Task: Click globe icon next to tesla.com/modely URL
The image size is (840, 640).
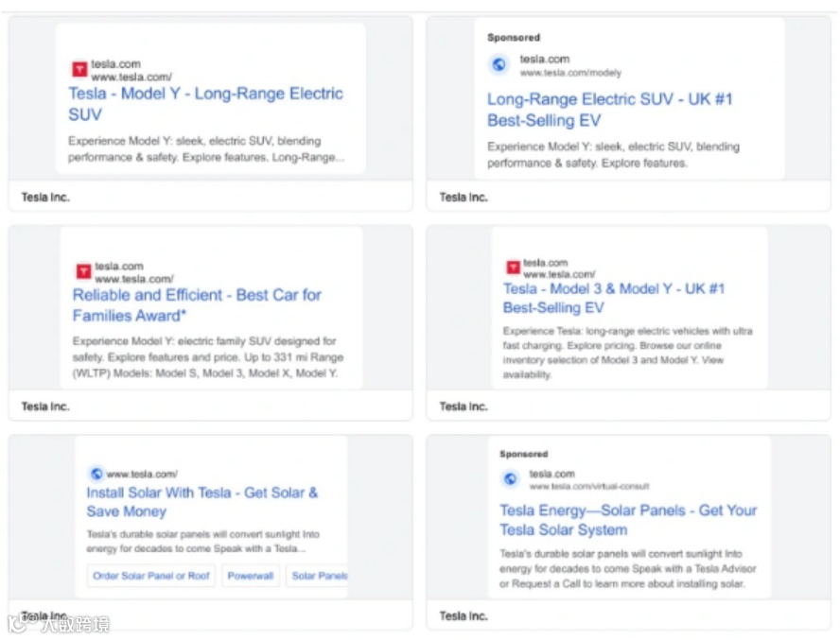Action: (499, 64)
